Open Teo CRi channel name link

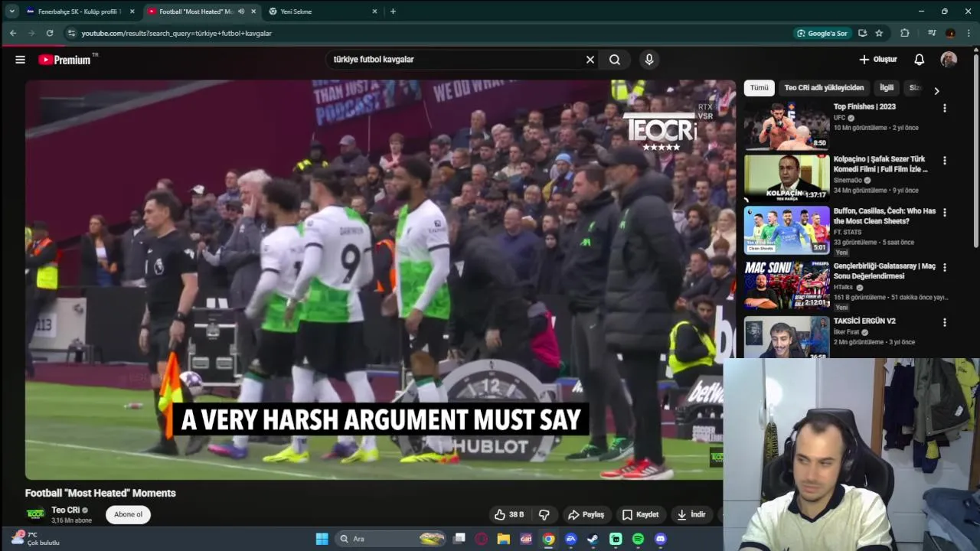66,510
